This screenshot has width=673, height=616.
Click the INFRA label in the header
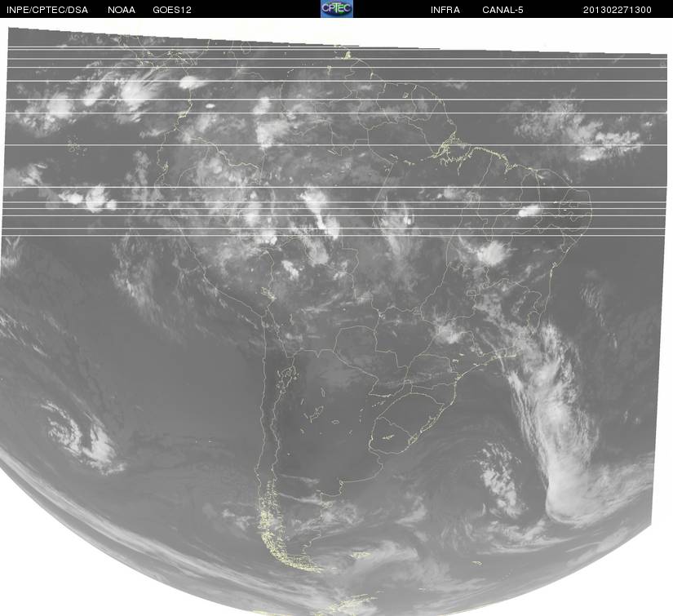(445, 10)
